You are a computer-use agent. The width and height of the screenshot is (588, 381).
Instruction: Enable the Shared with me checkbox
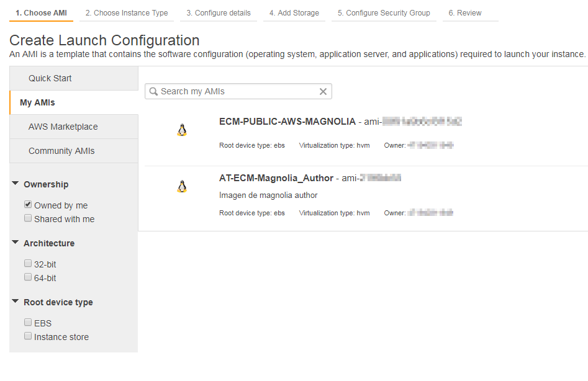(28, 218)
